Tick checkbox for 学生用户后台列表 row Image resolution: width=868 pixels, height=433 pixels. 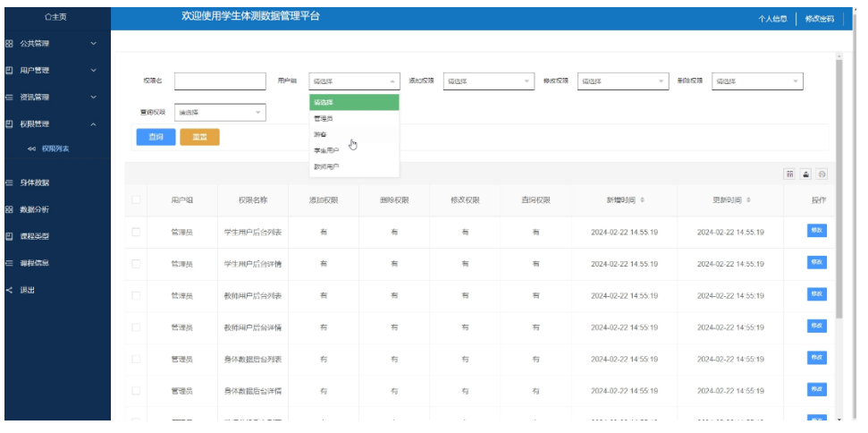click(136, 232)
